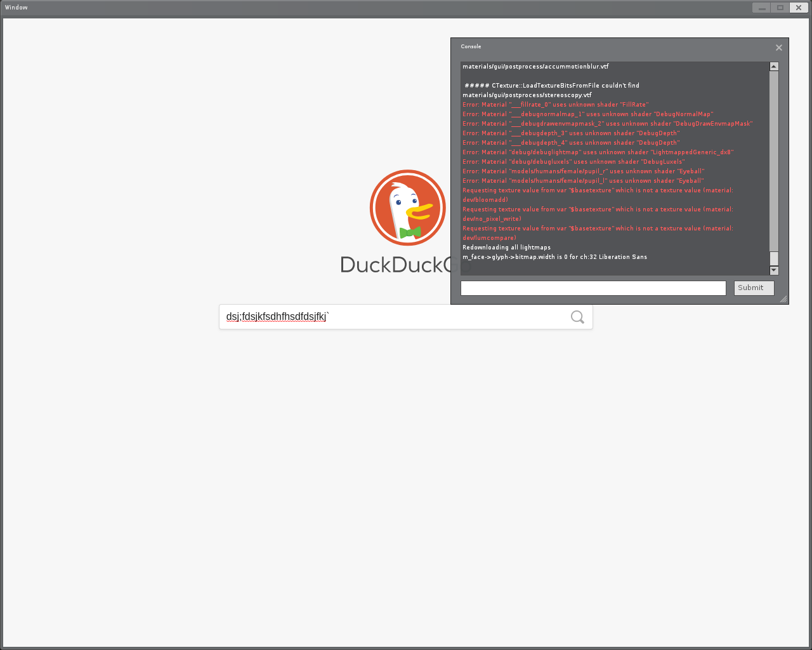Select the FillRate unknown shader error line
The image size is (812, 650).
555,104
